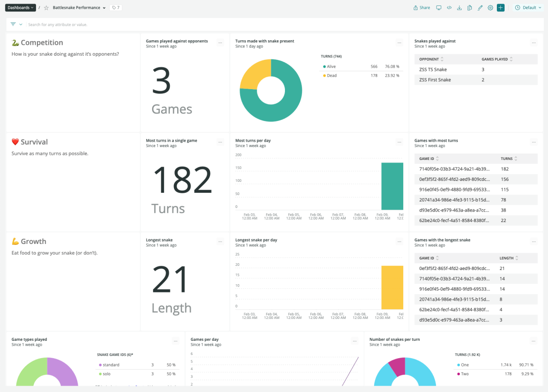Image resolution: width=548 pixels, height=392 pixels.
Task: Click the duplicate dashboard icon
Action: (469, 8)
